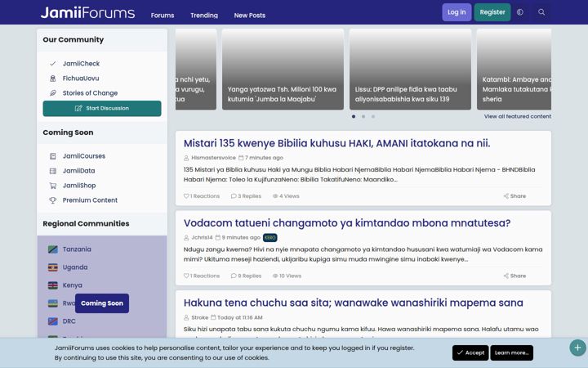Open featured card starting Katambi: Ambaye

[514, 70]
